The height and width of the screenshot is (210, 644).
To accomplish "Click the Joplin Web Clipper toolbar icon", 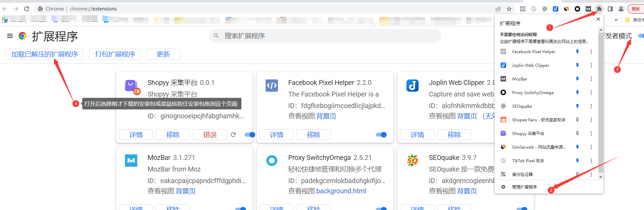I will point(556,9).
